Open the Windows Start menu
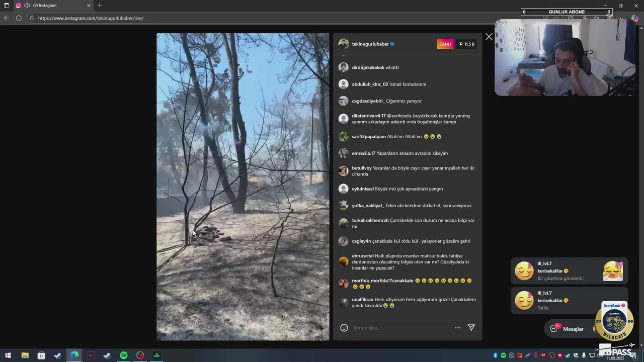This screenshot has height=362, width=644. (x=8, y=355)
